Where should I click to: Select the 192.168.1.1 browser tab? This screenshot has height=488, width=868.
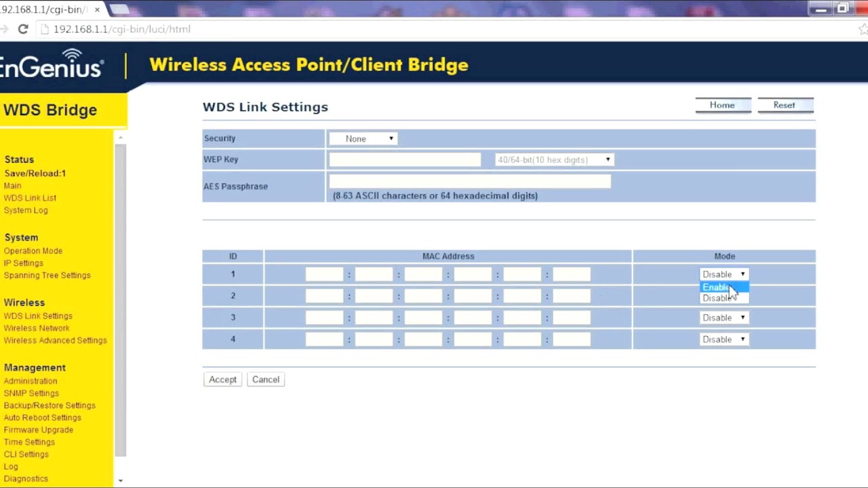click(46, 9)
